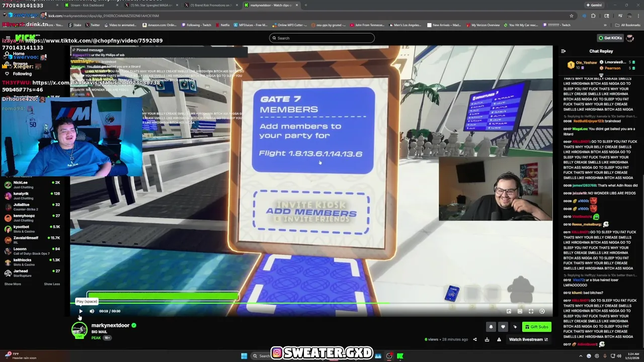
Task: Open Online MP3 Cutter bookmark
Action: coord(290,25)
